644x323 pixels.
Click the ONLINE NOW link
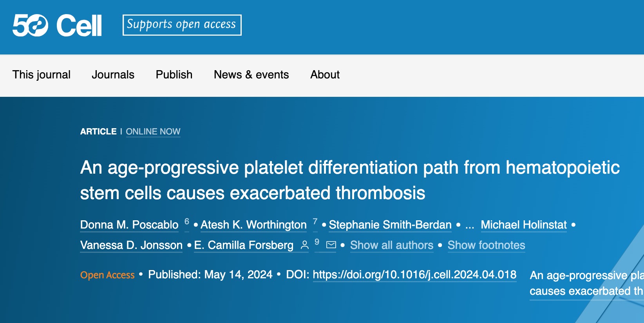[x=153, y=132]
